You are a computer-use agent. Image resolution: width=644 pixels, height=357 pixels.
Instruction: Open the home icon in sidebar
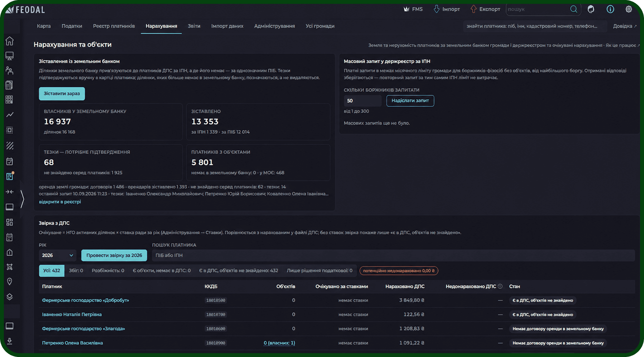click(10, 41)
